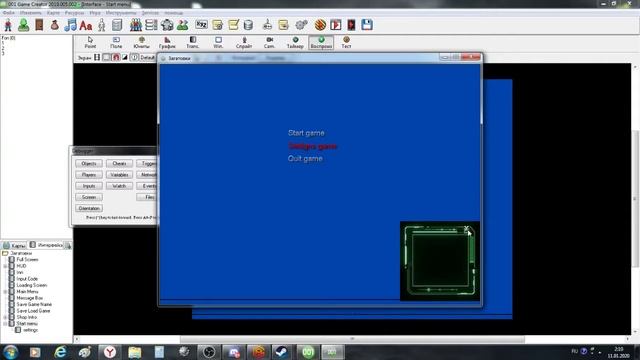Click the Cheats button in Debugger
The image size is (640, 360).
(119, 163)
